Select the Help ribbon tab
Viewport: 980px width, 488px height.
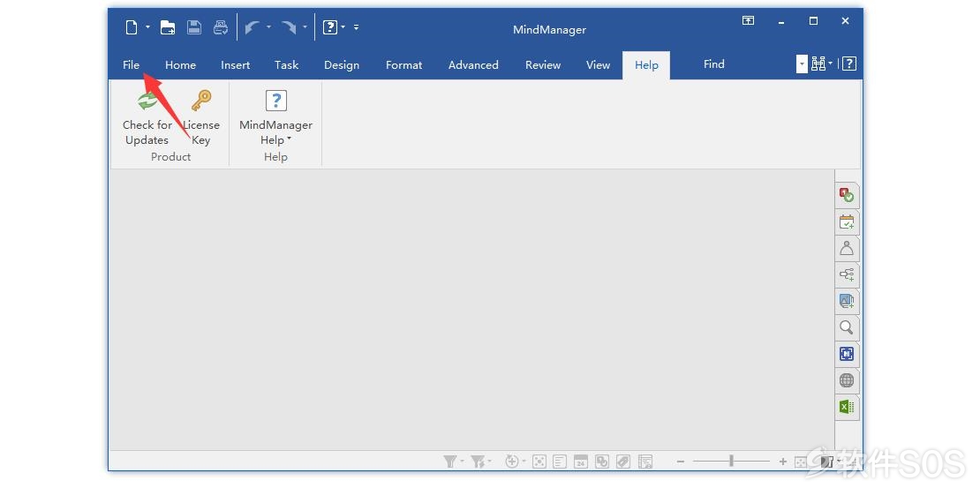646,65
